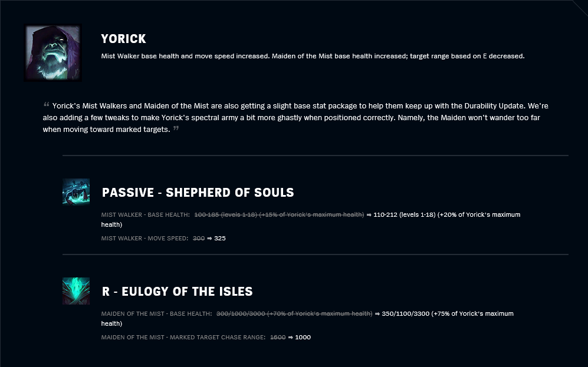
Task: Click the R - Eulogy of the Isles heading
Action: point(178,292)
